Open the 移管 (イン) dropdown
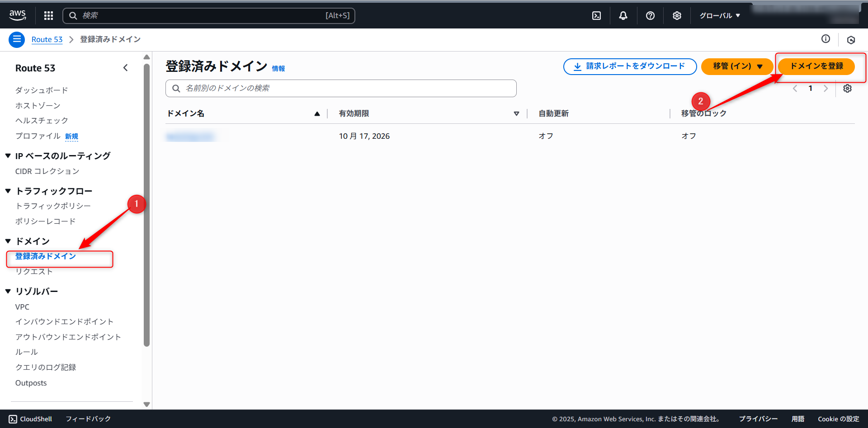 click(737, 66)
